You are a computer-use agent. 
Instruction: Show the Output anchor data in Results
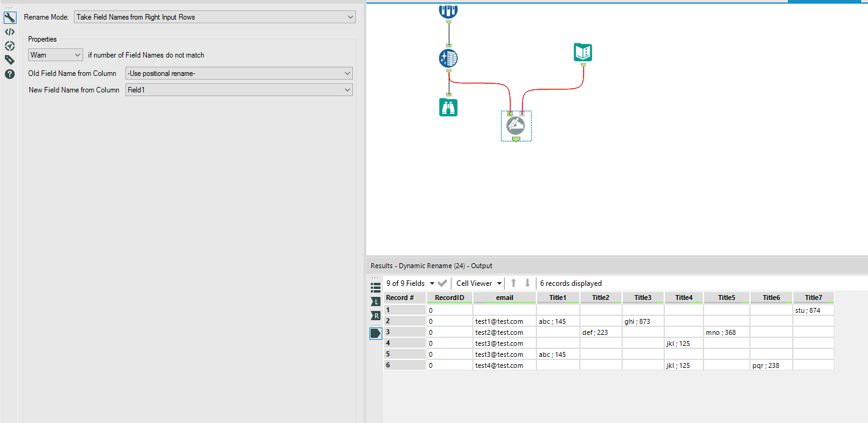(375, 333)
